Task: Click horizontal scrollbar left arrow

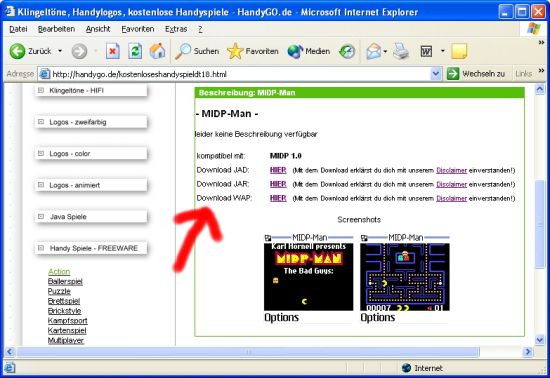Action: coord(9,351)
